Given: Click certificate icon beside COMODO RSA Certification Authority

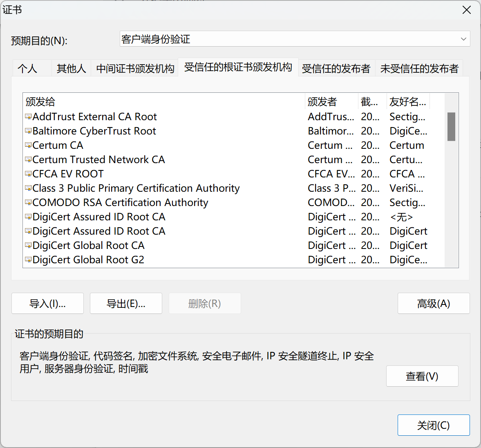Looking at the screenshot, I should 28,203.
